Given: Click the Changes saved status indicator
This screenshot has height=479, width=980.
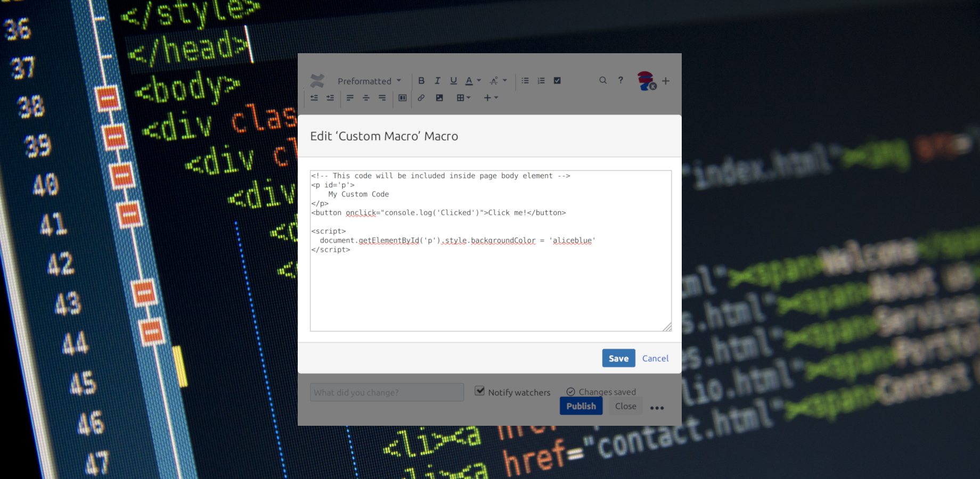Looking at the screenshot, I should tap(601, 392).
